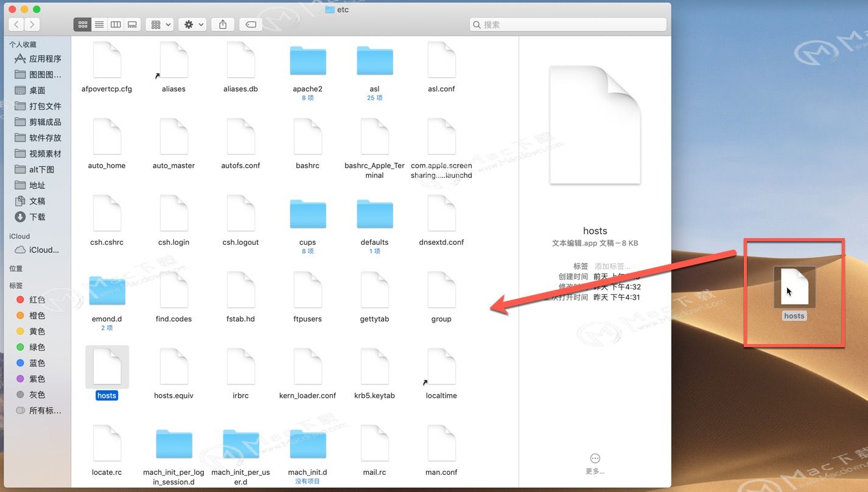Open the 图图图 sidebar folder
This screenshot has width=868, height=492.
pyautogui.click(x=38, y=74)
